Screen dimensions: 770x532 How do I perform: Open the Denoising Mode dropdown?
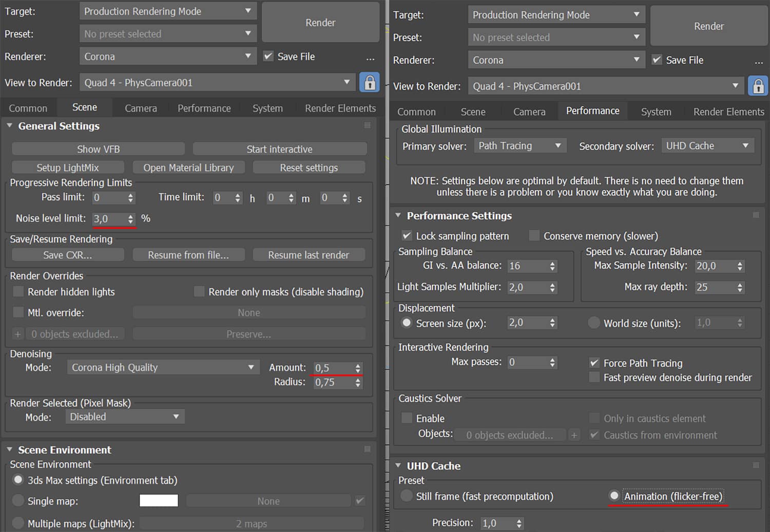click(x=162, y=367)
